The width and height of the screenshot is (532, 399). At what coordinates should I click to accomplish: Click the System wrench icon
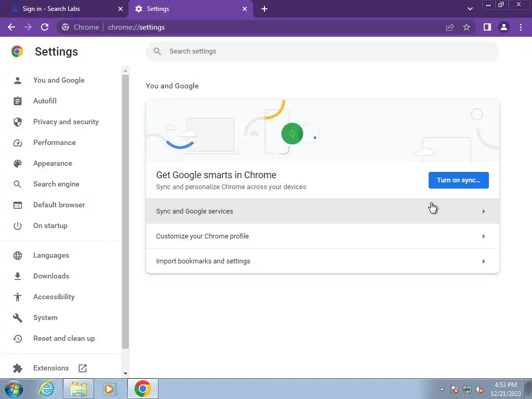coord(18,318)
